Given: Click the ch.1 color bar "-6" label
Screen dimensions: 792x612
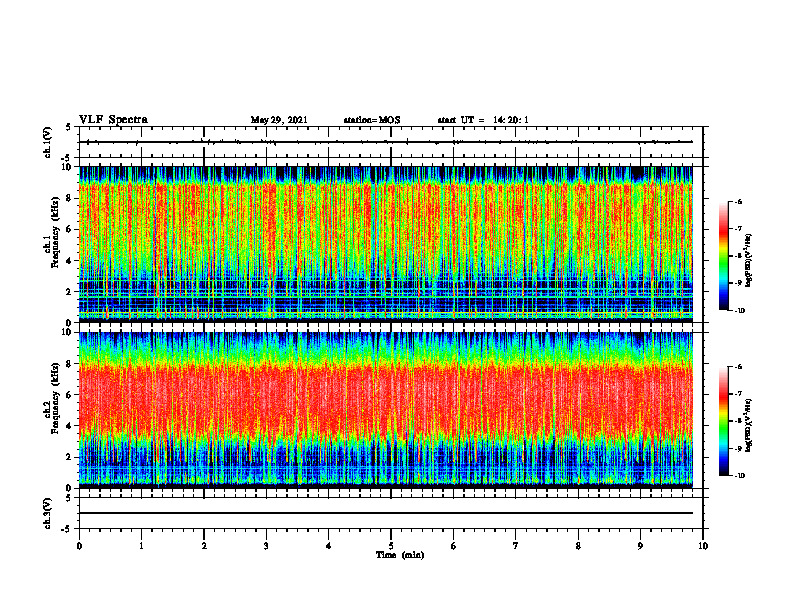Looking at the screenshot, I should pos(738,202).
